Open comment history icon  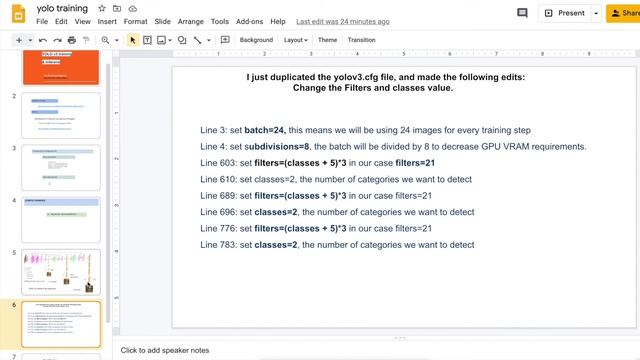(522, 13)
